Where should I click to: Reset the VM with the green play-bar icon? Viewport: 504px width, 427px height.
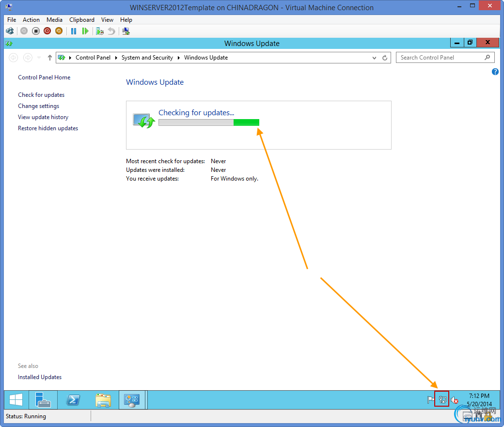(85, 31)
